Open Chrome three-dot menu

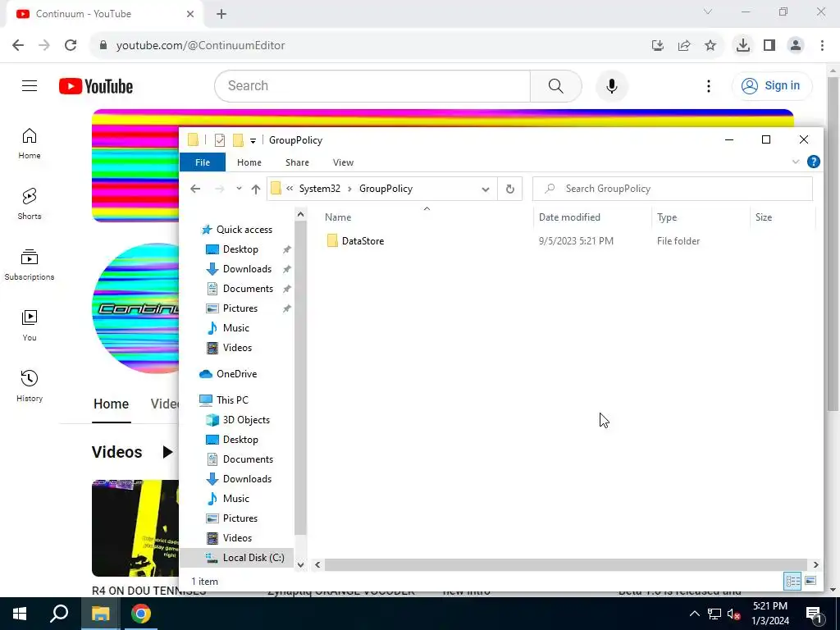[822, 46]
